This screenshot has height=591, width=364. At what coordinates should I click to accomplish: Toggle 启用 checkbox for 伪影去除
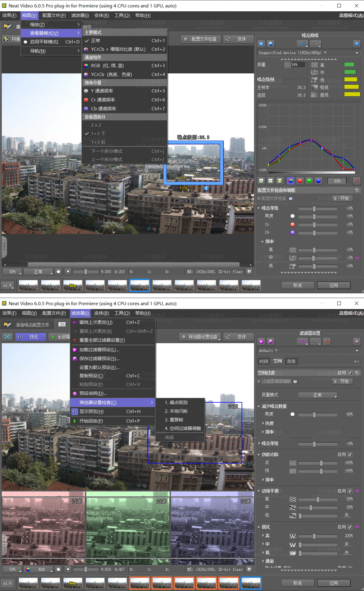(350, 455)
